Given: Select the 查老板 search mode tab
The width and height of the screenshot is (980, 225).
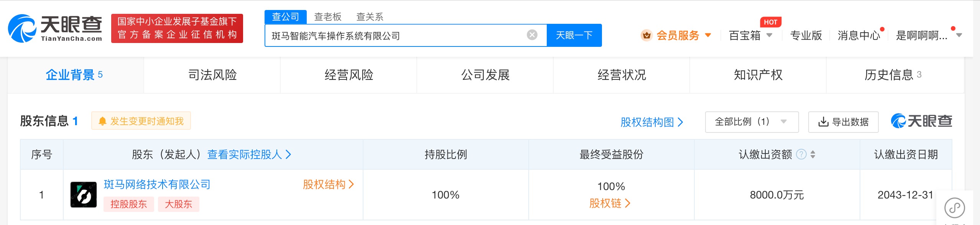Looking at the screenshot, I should pyautogui.click(x=327, y=17).
